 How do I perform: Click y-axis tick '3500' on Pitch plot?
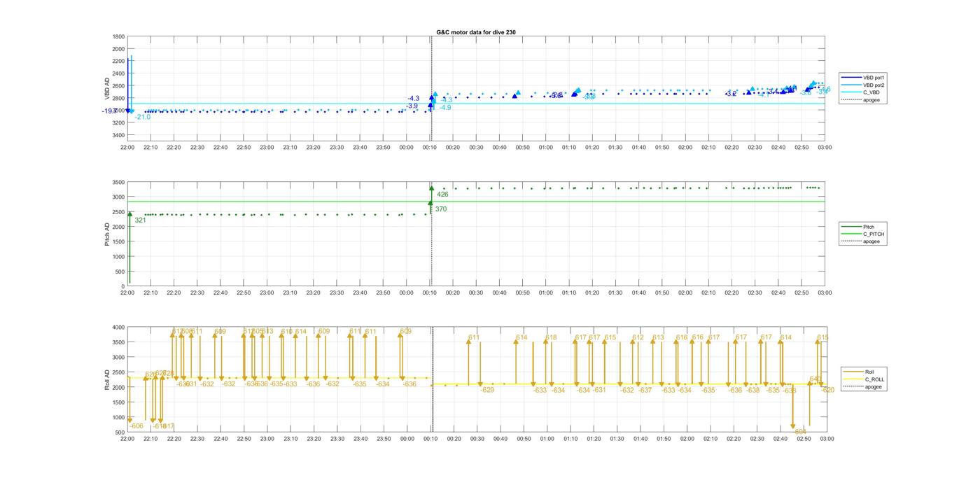(118, 182)
